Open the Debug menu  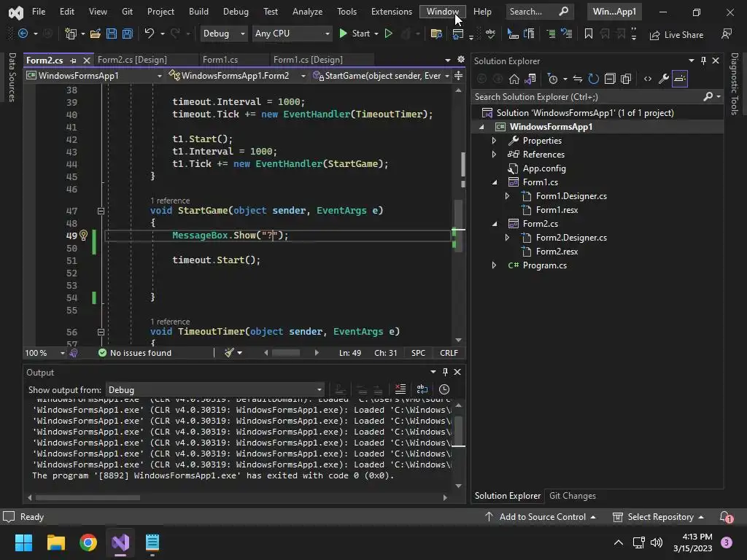(236, 12)
